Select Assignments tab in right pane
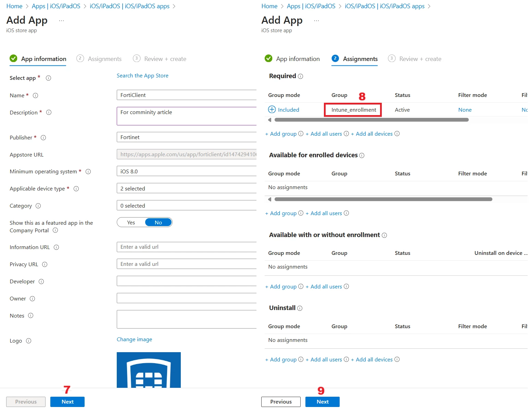This screenshot has width=529, height=420. point(355,59)
